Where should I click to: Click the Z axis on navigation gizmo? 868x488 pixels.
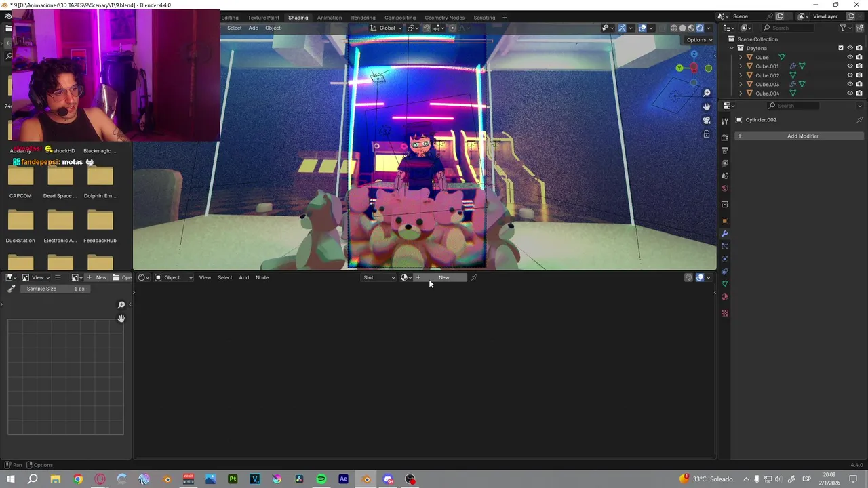(694, 54)
